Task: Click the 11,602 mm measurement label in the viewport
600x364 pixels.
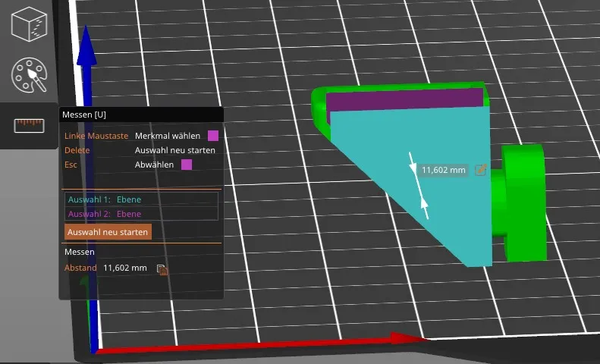Action: (444, 170)
